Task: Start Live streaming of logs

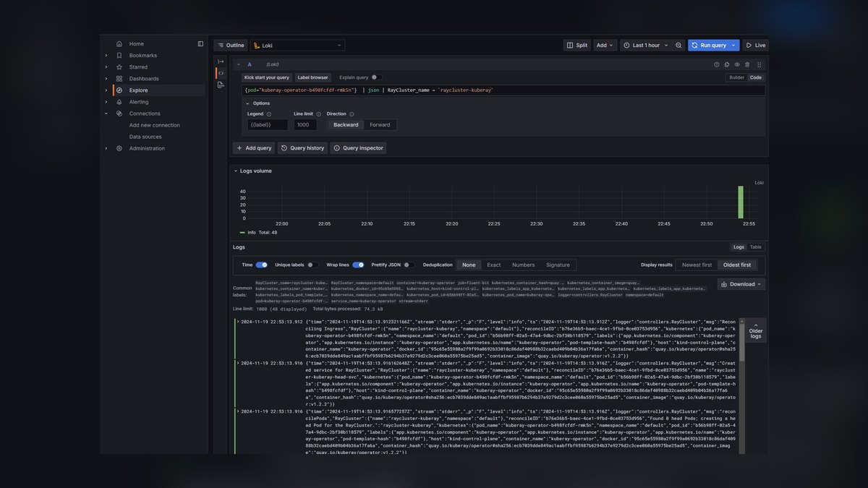Action: tap(755, 46)
